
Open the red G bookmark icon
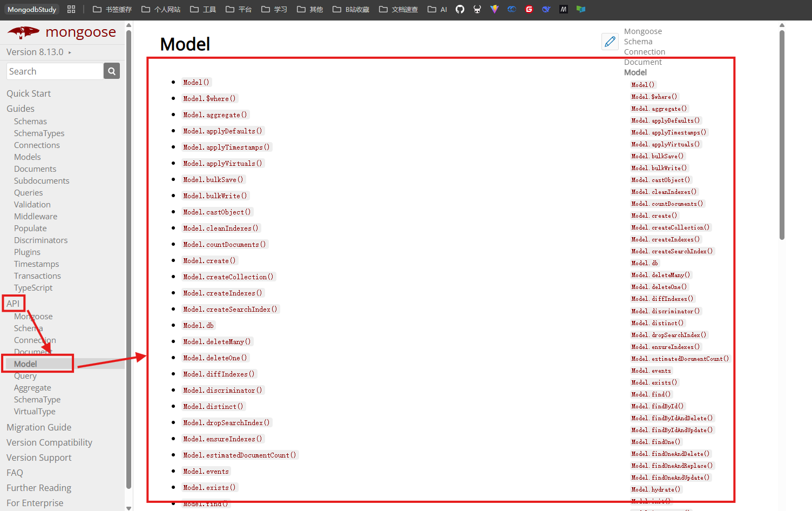[529, 9]
